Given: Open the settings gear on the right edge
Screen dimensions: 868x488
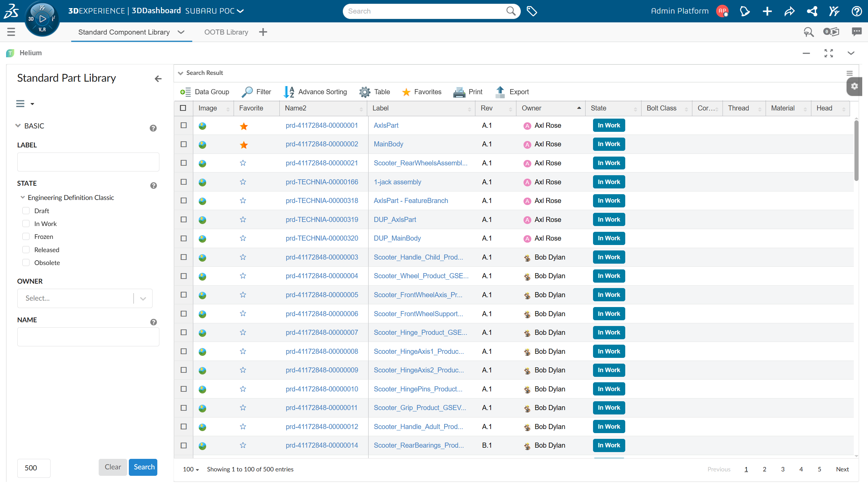Looking at the screenshot, I should (x=855, y=87).
